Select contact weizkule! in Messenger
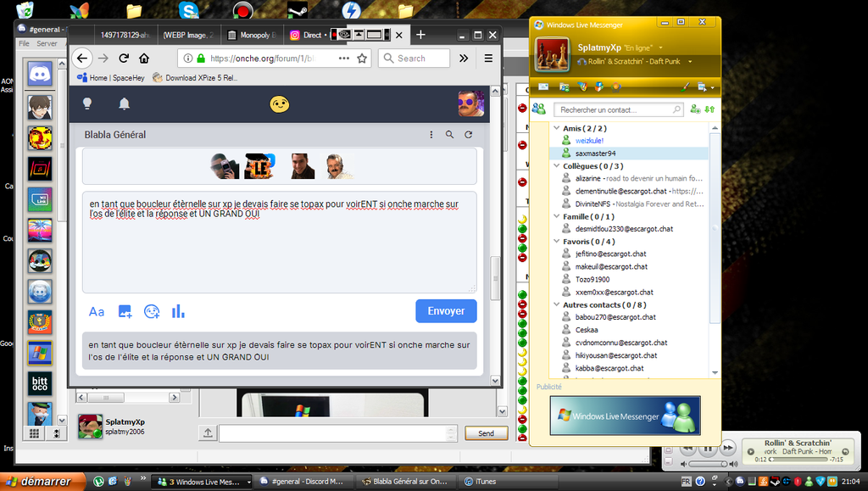The image size is (868, 491). 589,141
